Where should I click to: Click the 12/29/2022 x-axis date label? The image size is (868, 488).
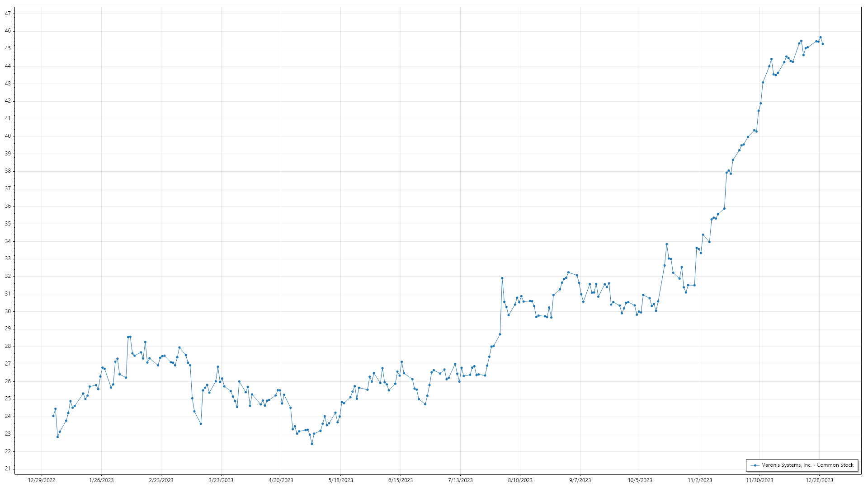coord(42,480)
